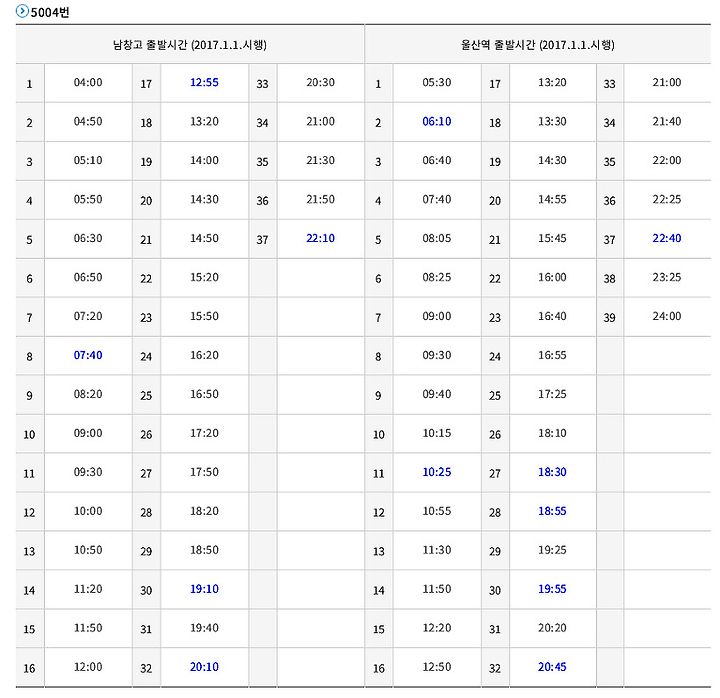
Task: Click 21:40 in the 울산역 table
Action: click(x=667, y=122)
